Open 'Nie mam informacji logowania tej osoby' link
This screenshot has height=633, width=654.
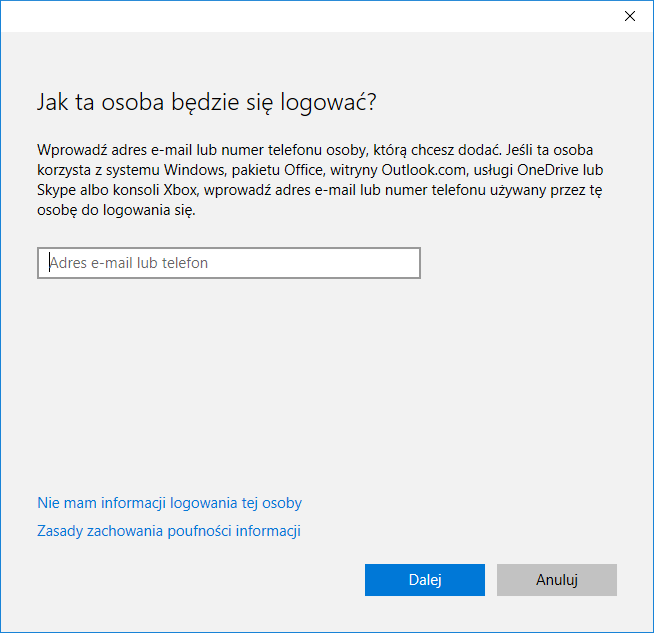[x=169, y=503]
